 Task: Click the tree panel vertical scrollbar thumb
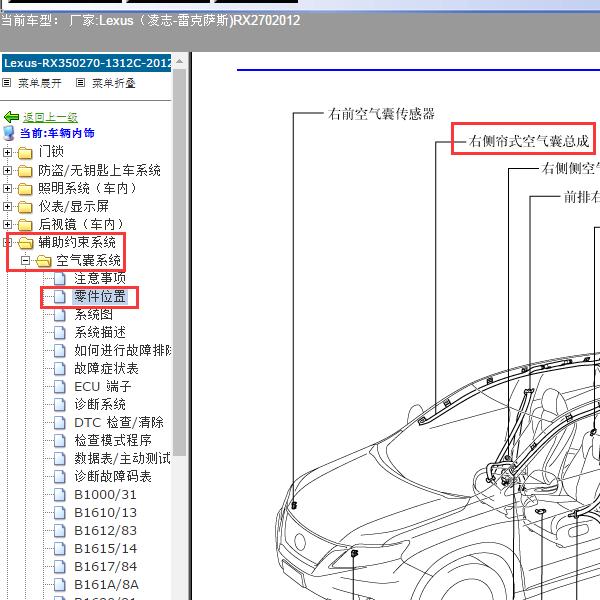coord(179,262)
